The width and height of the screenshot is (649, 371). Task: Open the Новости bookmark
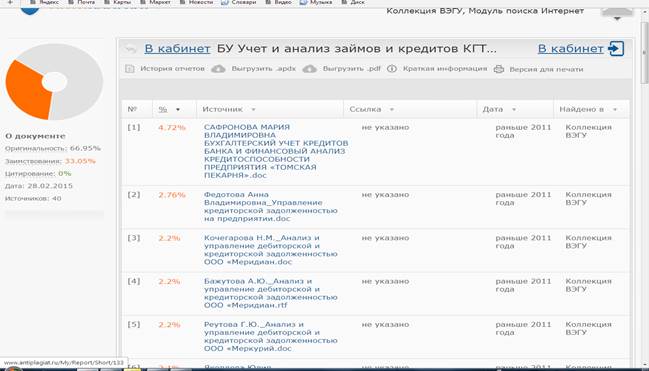coord(197,2)
